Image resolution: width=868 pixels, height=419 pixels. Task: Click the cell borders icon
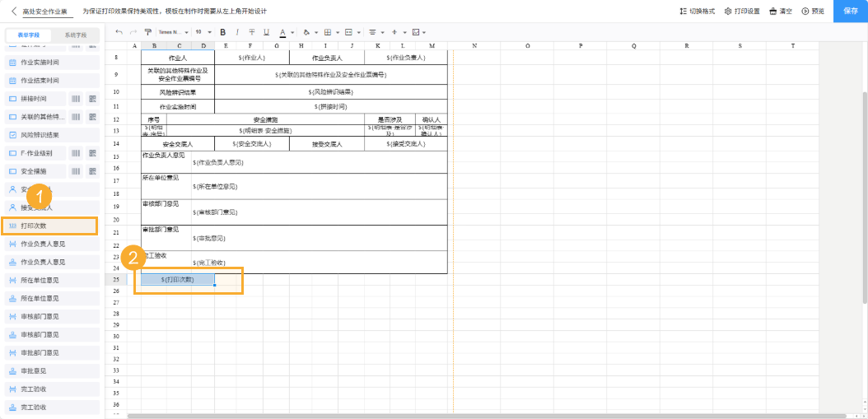tap(328, 32)
